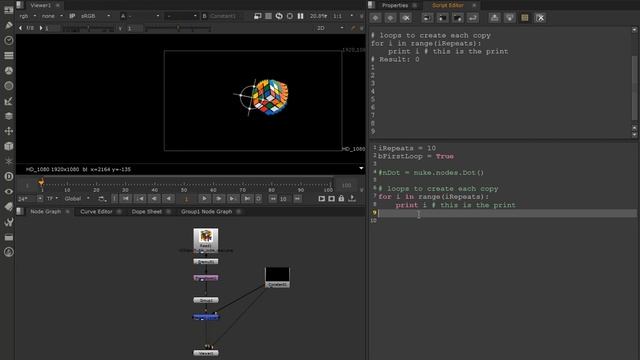Show both input and output panes
Screen dimensions: 640x360
click(524, 18)
